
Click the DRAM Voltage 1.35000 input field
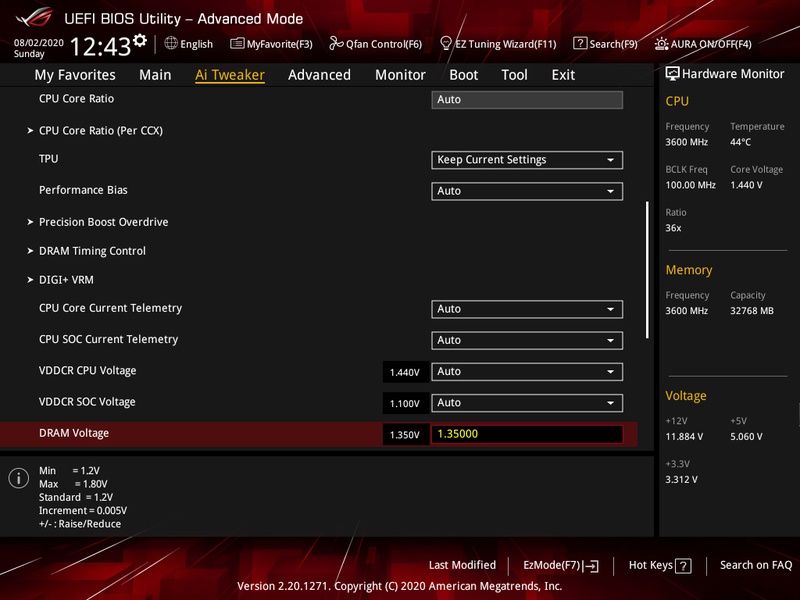527,434
